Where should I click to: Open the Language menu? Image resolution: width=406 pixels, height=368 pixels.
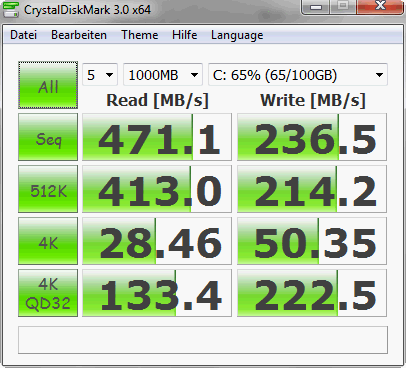click(x=237, y=35)
